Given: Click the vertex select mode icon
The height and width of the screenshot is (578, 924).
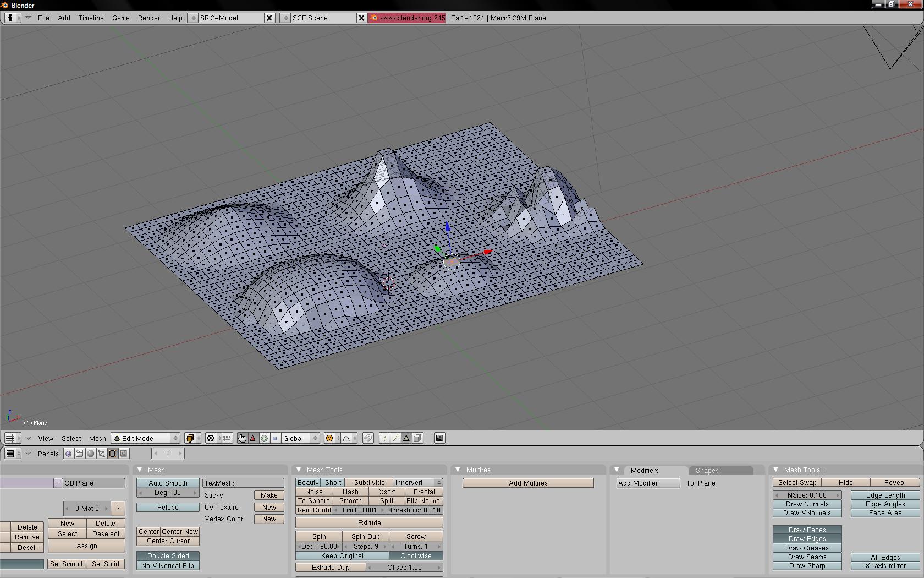Looking at the screenshot, I should pos(384,438).
